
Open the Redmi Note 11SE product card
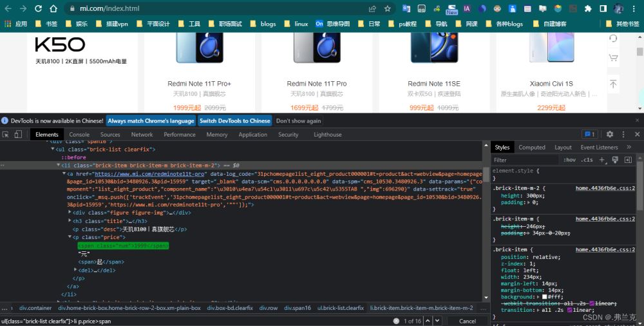pyautogui.click(x=433, y=72)
